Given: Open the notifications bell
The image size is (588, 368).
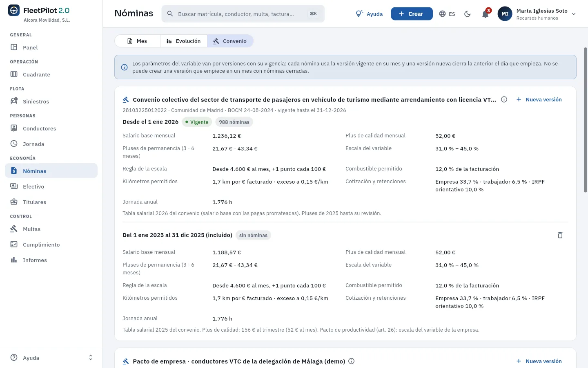Looking at the screenshot, I should click(x=486, y=14).
